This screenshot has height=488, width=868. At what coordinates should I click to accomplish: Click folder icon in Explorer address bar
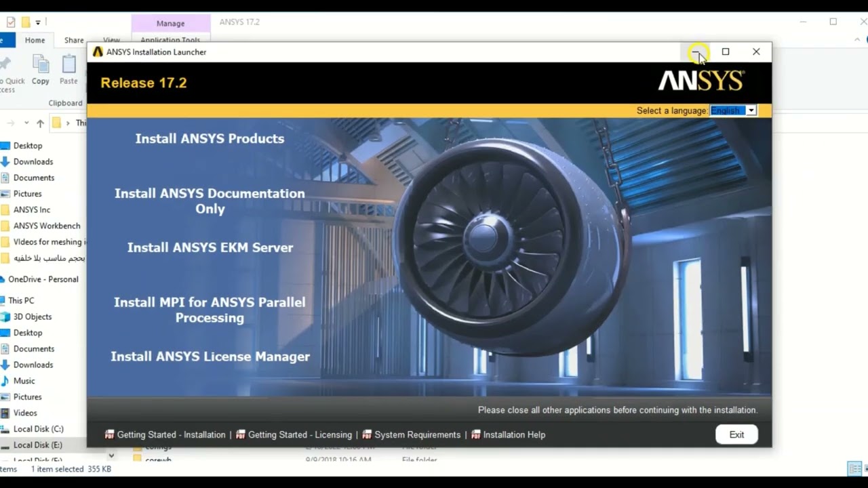(57, 123)
